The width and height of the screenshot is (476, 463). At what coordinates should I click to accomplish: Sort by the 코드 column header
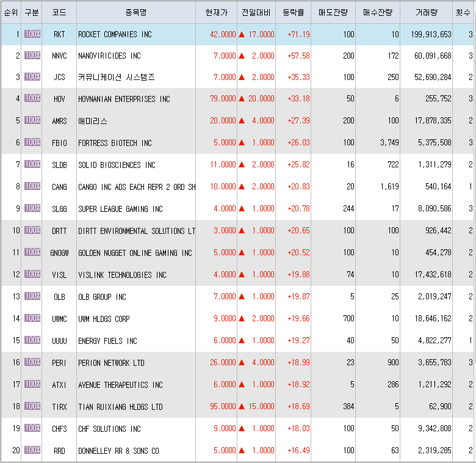(x=59, y=12)
